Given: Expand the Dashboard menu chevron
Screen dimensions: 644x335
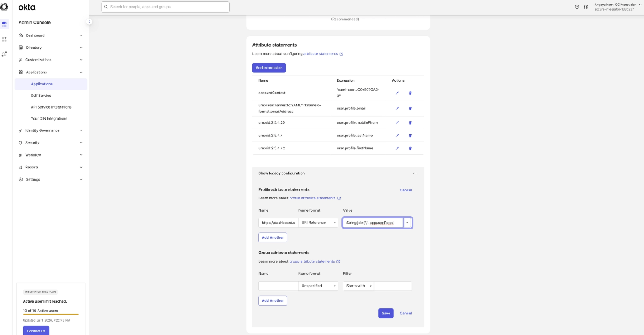Looking at the screenshot, I should pyautogui.click(x=81, y=35).
